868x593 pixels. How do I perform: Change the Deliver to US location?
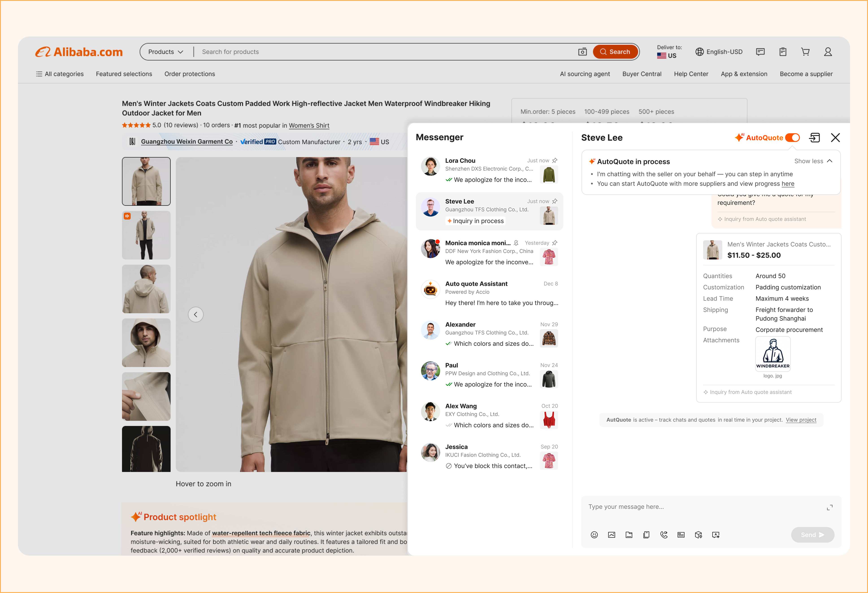coord(669,52)
